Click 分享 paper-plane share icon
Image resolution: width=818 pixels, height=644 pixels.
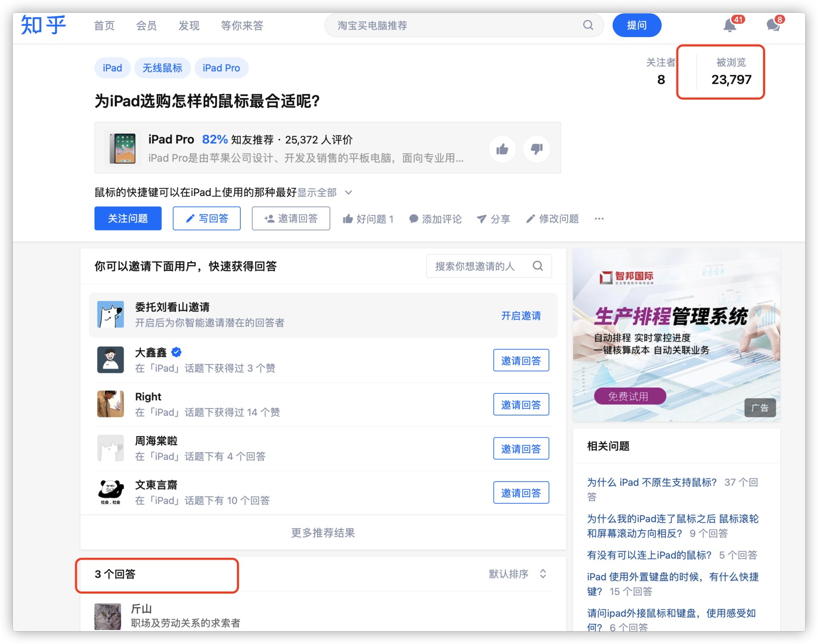click(481, 219)
